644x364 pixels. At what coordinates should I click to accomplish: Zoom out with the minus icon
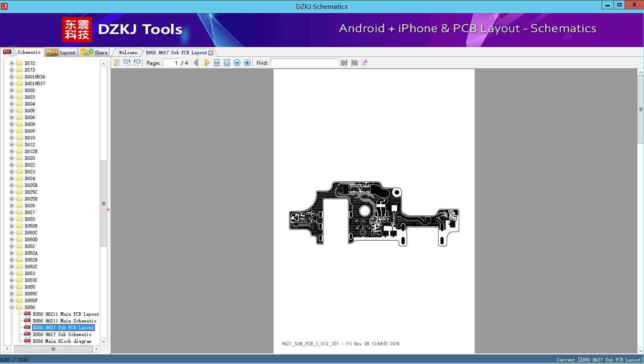[x=237, y=63]
